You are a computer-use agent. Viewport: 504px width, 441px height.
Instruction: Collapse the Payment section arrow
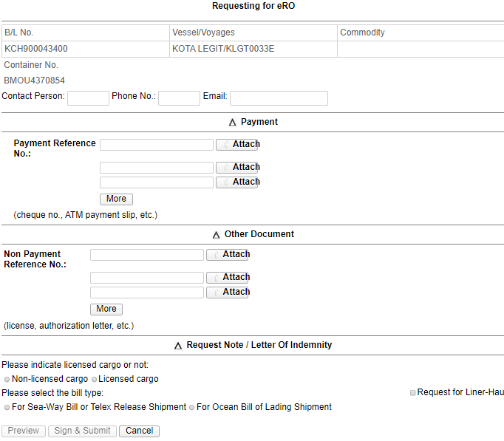click(232, 123)
